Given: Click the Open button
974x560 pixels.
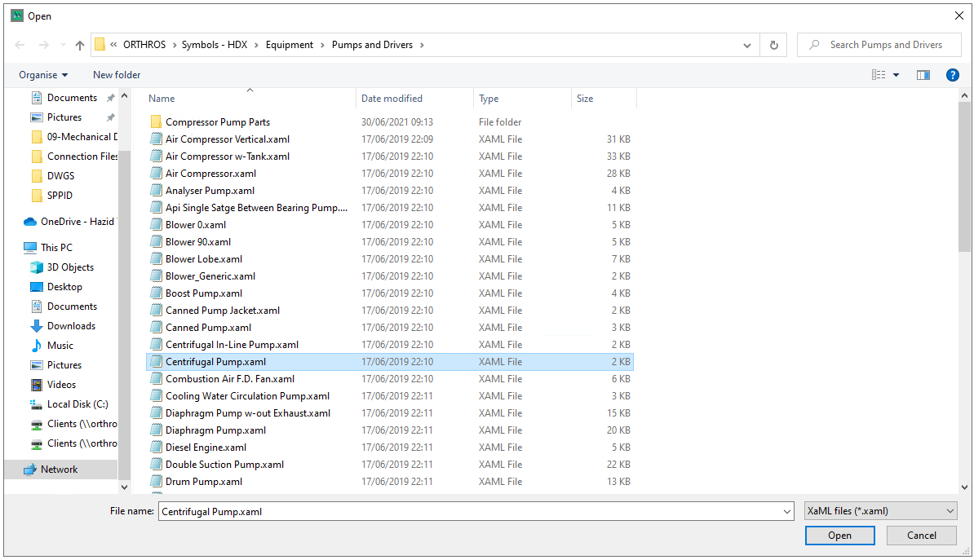Looking at the screenshot, I should click(839, 536).
